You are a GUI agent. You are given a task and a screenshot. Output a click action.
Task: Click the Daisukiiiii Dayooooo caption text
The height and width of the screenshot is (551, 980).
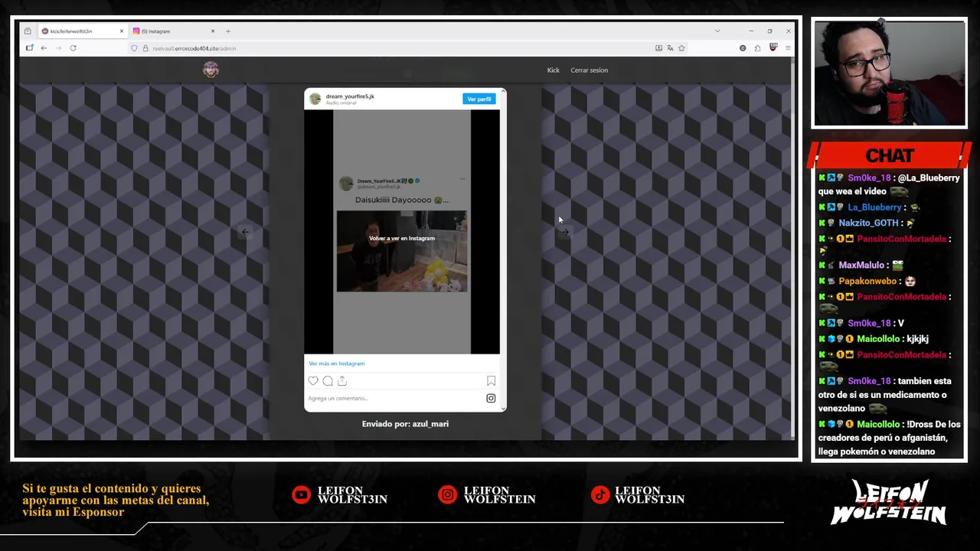pos(402,200)
